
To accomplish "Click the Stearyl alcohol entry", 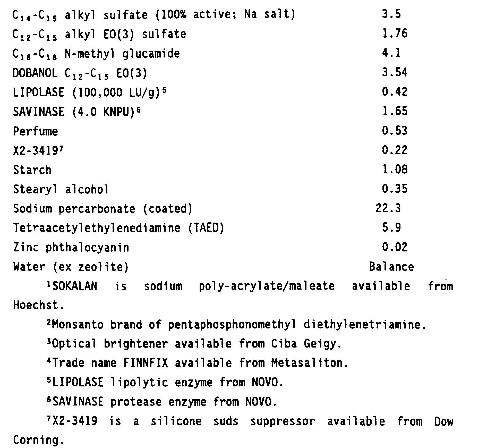I will click(61, 189).
